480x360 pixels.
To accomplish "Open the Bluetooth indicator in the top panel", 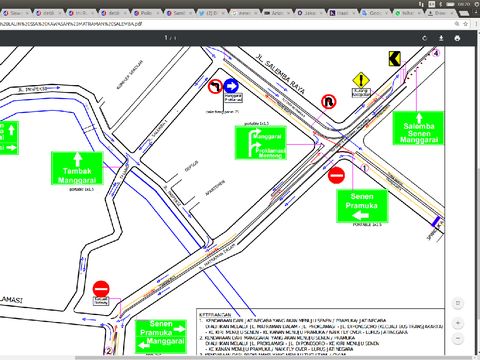I will [441, 4].
